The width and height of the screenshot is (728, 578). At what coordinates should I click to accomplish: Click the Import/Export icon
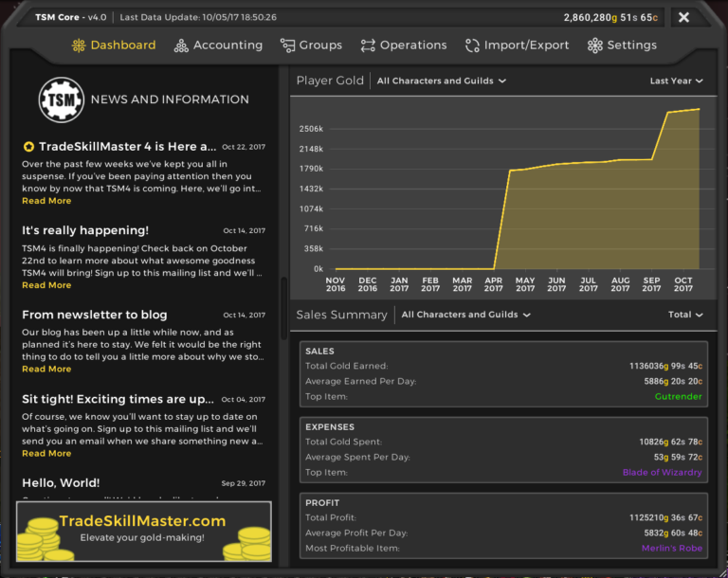(x=472, y=45)
